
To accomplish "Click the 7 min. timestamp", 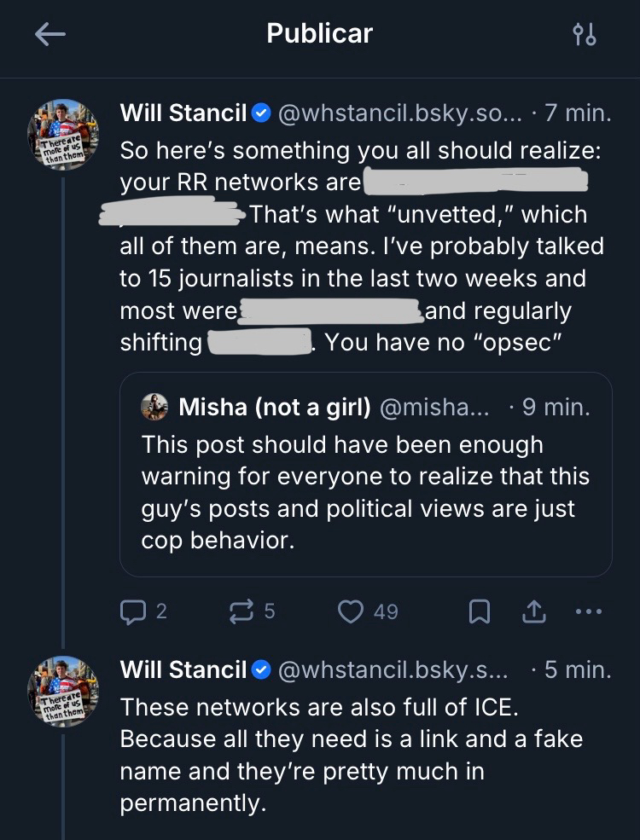I will tap(578, 112).
